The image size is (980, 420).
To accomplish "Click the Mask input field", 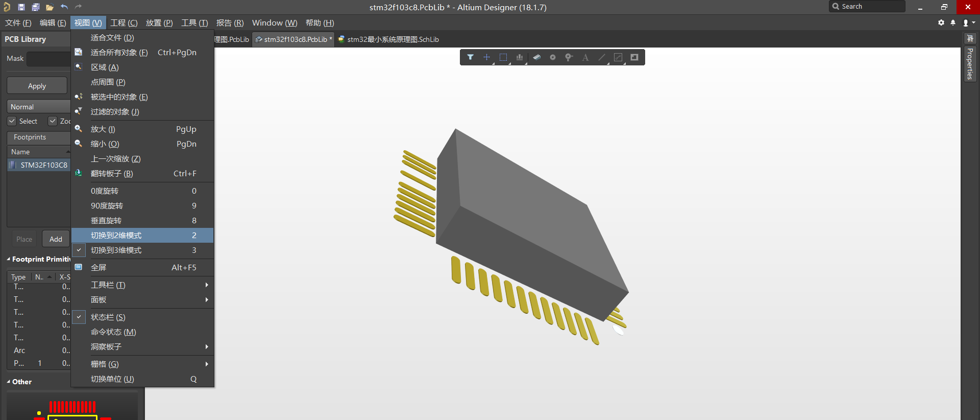I will [x=48, y=59].
